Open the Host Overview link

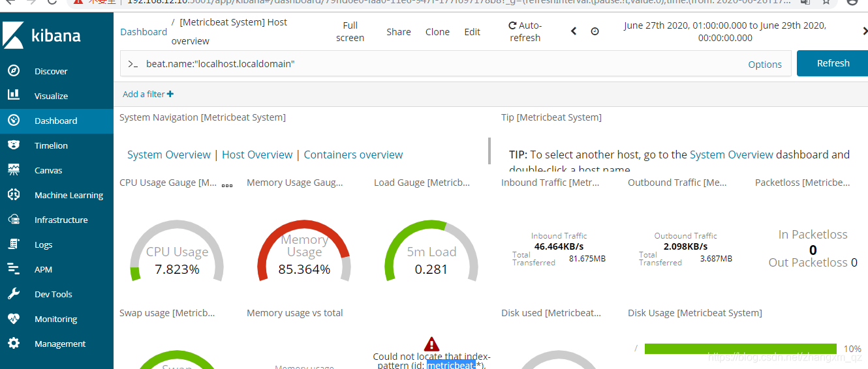[257, 155]
